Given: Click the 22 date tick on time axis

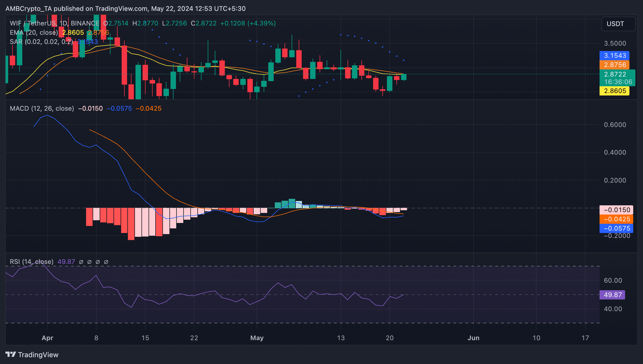Looking at the screenshot, I should pyautogui.click(x=194, y=338).
